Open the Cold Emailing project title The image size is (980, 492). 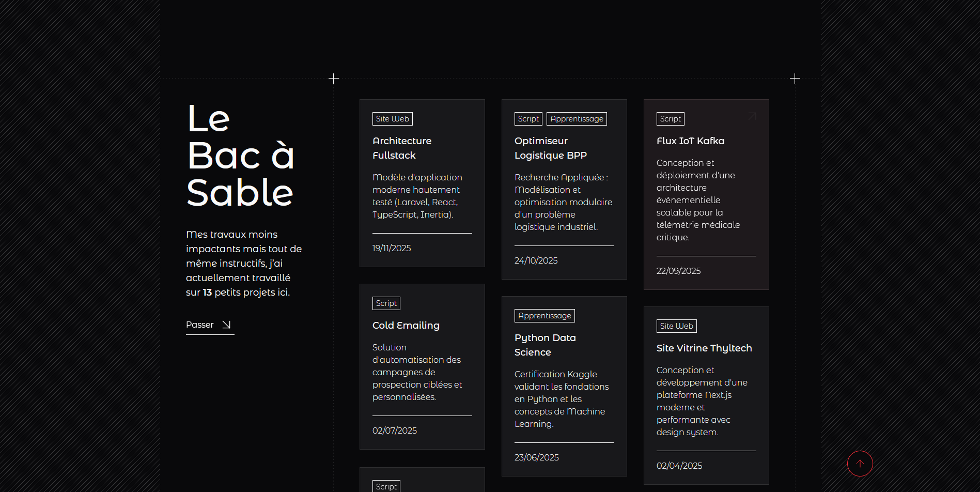(x=406, y=325)
